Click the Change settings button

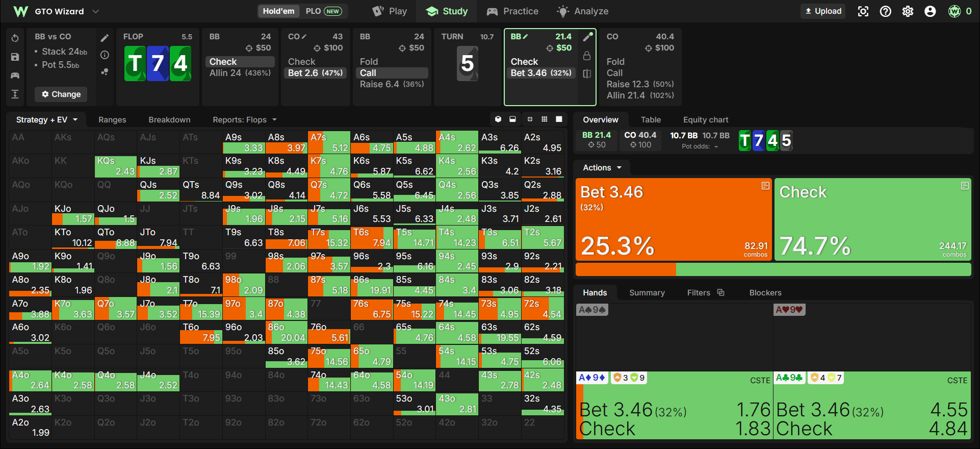[61, 94]
